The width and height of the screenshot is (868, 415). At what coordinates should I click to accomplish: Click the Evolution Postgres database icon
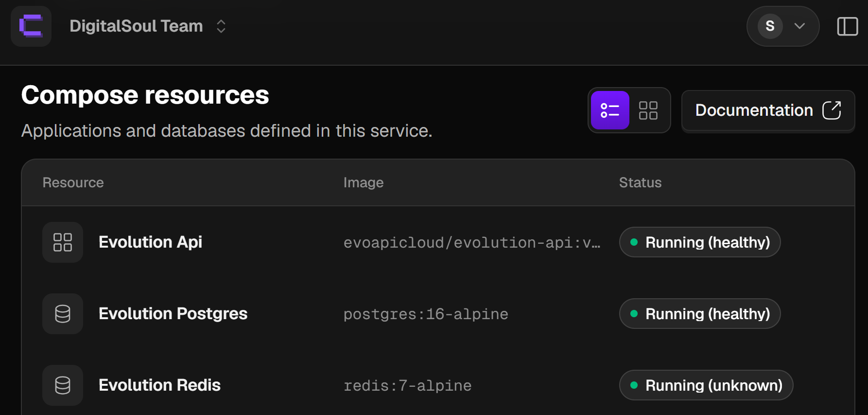tap(63, 314)
